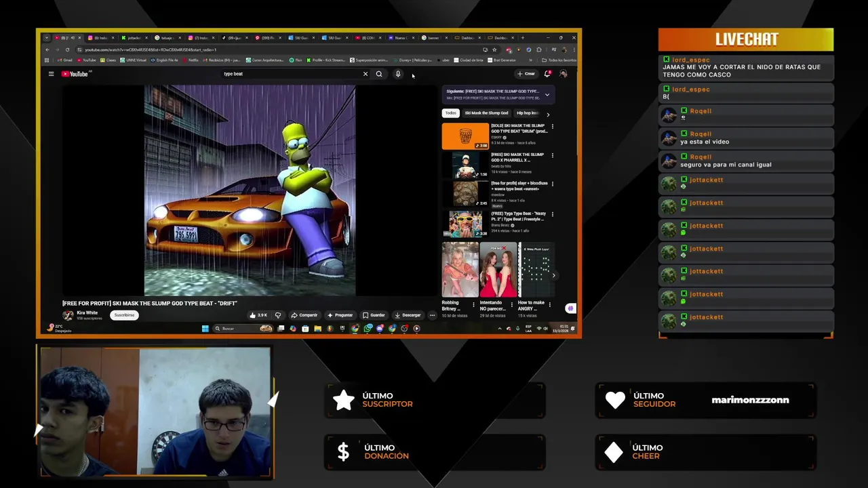Show hidden system tray icons chevron
This screenshot has height=488, width=868.
pyautogui.click(x=500, y=329)
